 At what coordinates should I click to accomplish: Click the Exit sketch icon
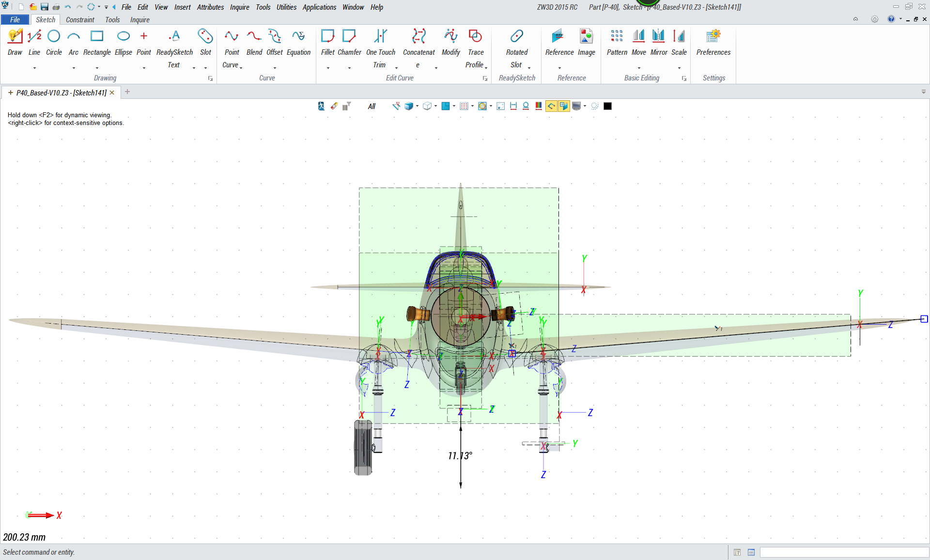click(321, 106)
